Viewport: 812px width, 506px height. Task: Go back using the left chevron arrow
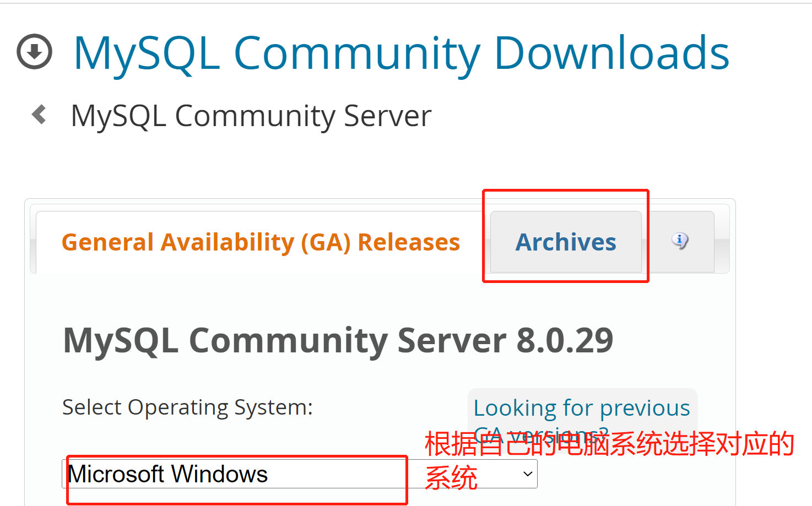click(39, 115)
